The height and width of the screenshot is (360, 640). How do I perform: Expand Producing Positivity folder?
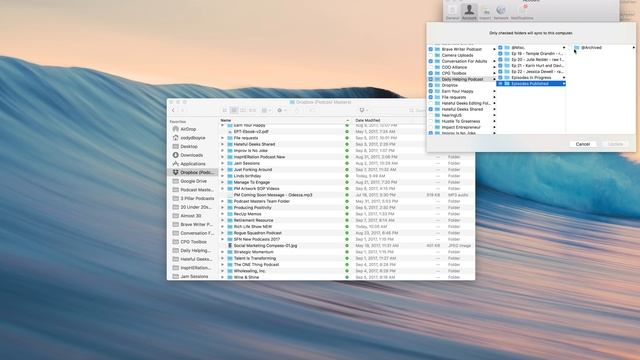pos(223,208)
